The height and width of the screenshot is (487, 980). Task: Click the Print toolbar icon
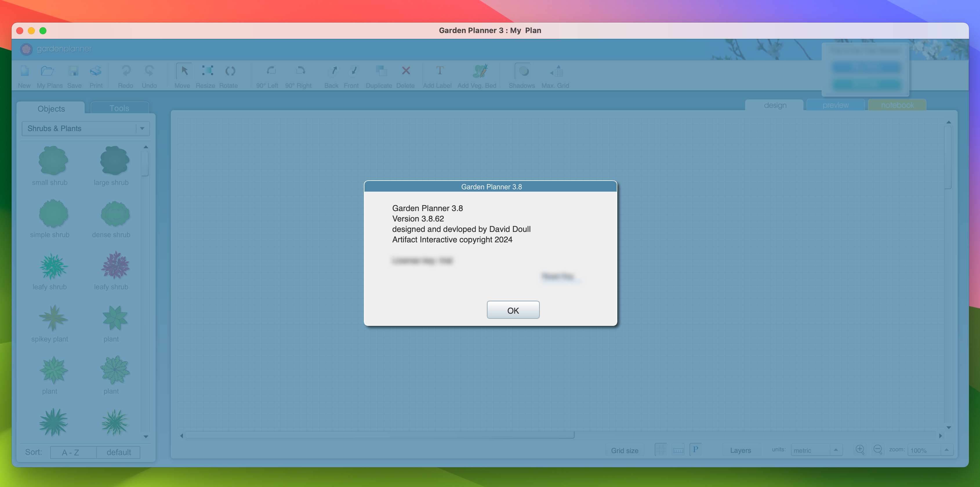point(95,71)
